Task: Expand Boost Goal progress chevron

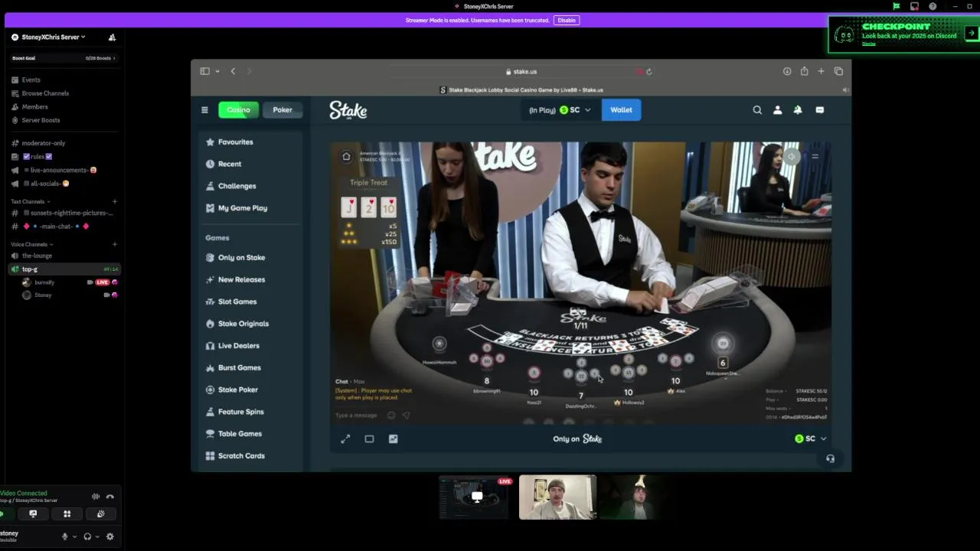Action: 114,58
